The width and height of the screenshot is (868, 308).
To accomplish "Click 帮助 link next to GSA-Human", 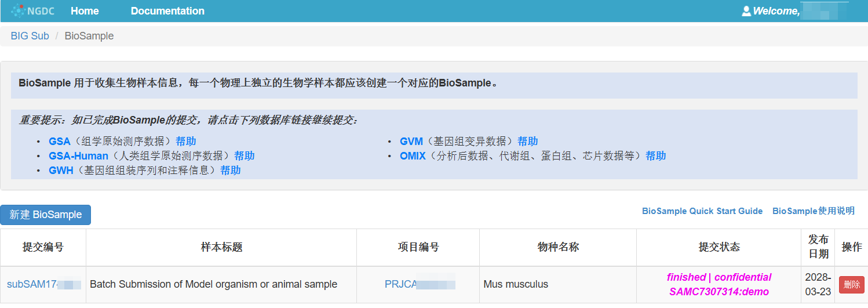I will (244, 155).
